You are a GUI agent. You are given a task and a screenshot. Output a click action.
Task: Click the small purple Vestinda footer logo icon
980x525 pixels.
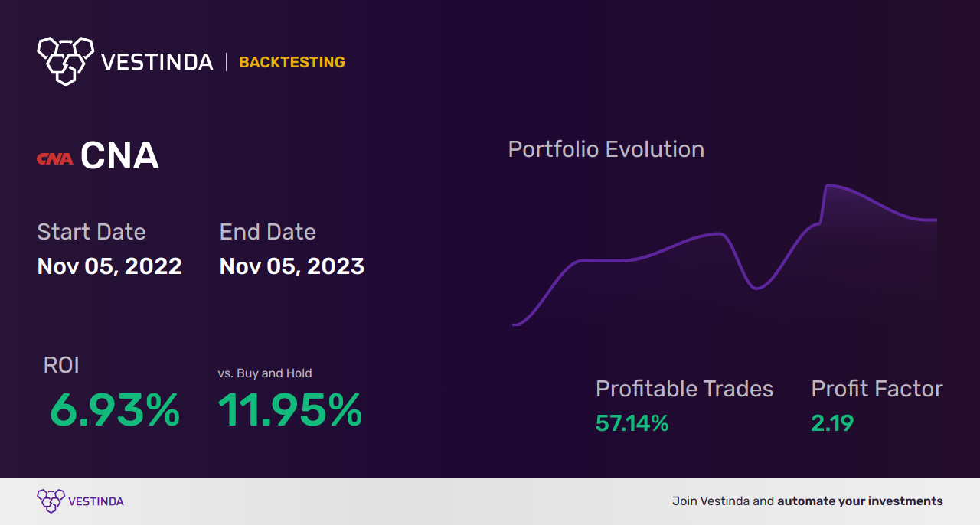coord(51,501)
